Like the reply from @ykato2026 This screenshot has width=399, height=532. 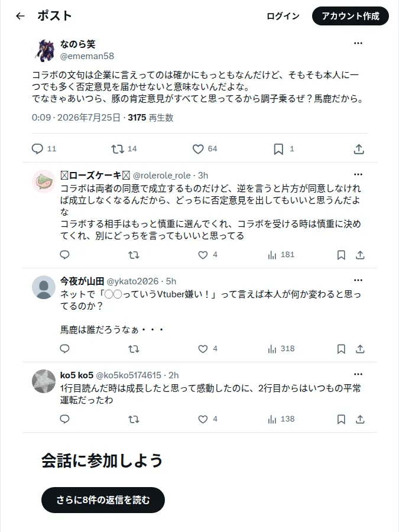[x=203, y=349]
